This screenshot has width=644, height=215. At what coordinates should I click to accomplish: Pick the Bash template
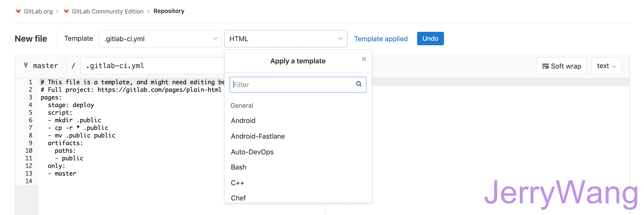click(239, 167)
